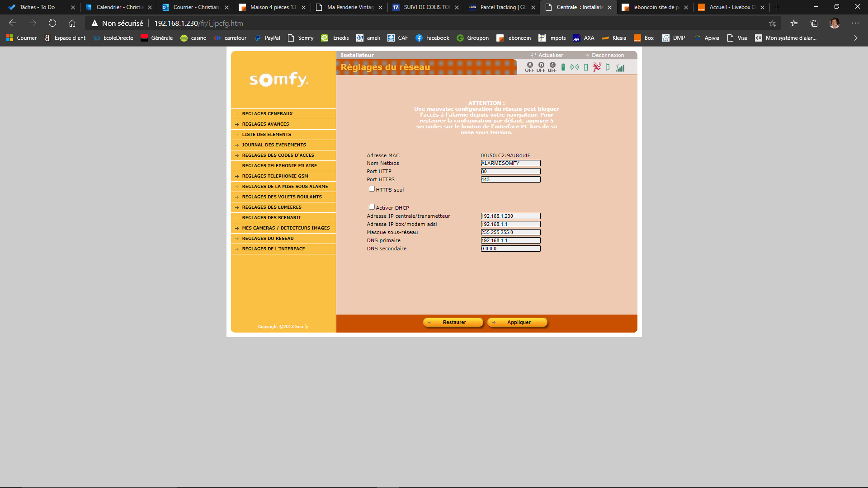Expand the bookmarks bar overflow chevron
Screen dimensions: 868x488
(855, 38)
